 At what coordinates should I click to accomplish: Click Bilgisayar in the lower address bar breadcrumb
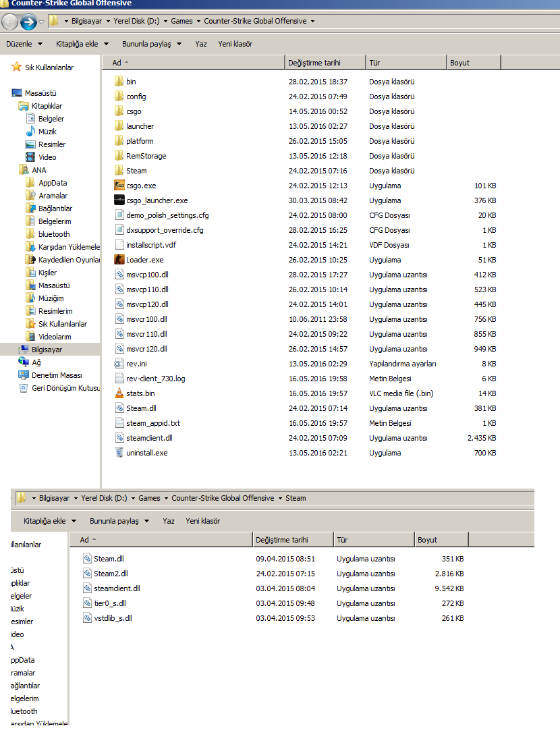coord(54,498)
